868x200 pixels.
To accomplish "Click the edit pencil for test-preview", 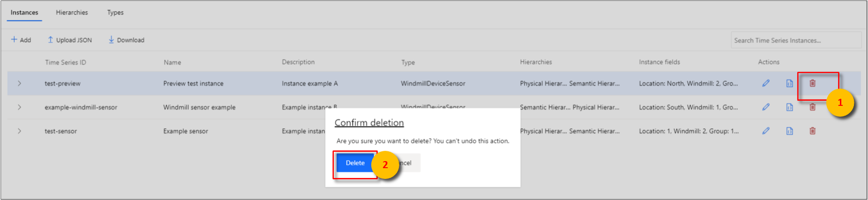I will [766, 83].
